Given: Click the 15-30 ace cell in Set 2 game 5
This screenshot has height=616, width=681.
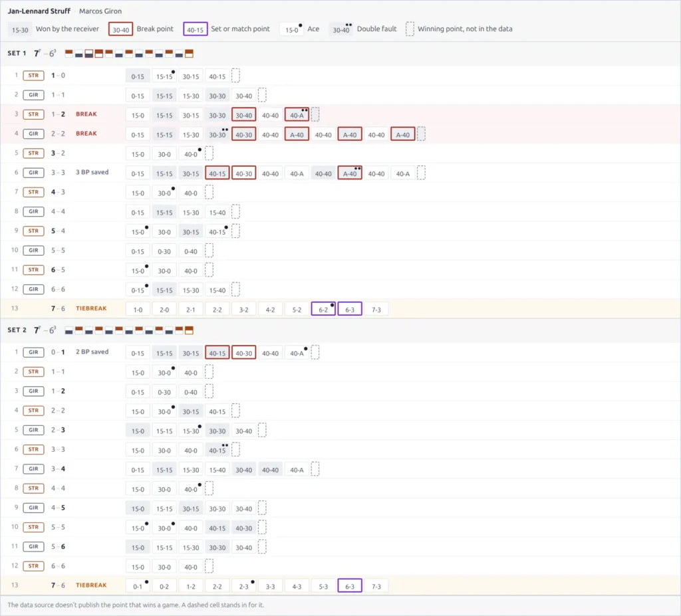Looking at the screenshot, I should pos(191,431).
